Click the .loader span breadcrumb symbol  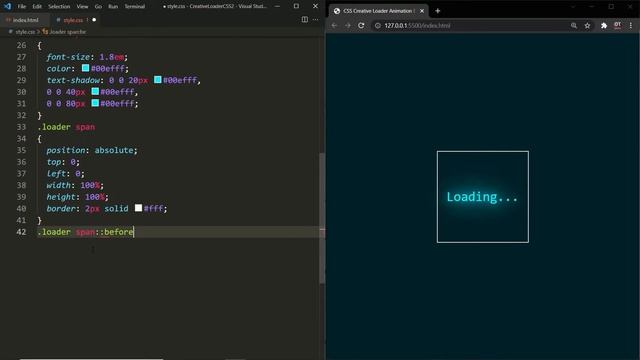point(64,31)
